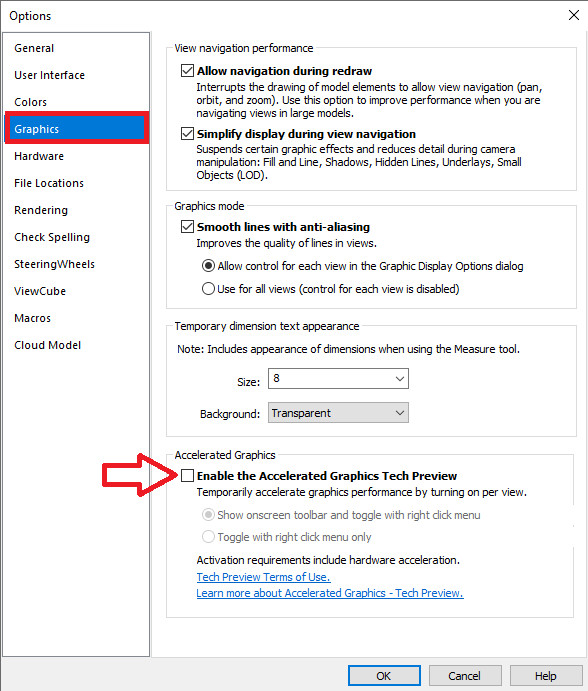
Task: Click the Temporarily accelerate graphics performance description
Action: click(x=361, y=492)
